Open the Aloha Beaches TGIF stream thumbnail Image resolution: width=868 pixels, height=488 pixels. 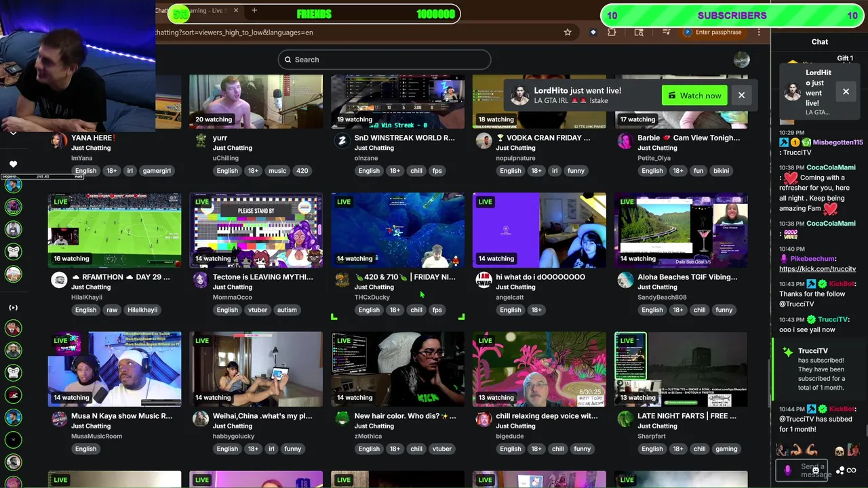pos(681,230)
